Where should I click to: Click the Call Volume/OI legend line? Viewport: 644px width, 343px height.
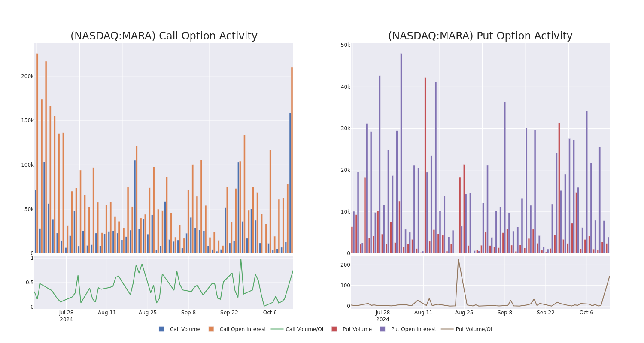(277, 329)
